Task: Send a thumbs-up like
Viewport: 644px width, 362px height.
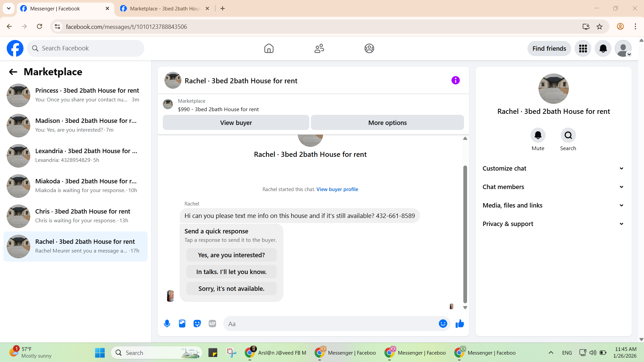Action: coord(460,324)
